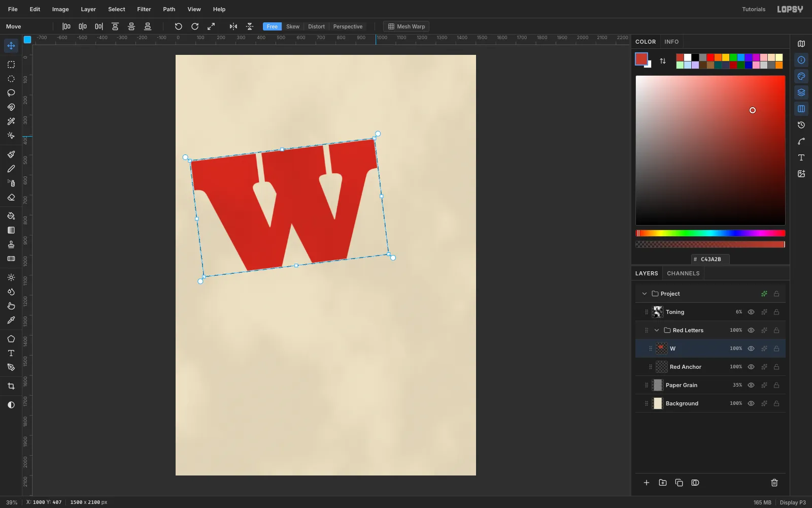The image size is (812, 508).
Task: Click the hex color input field
Action: (710, 259)
